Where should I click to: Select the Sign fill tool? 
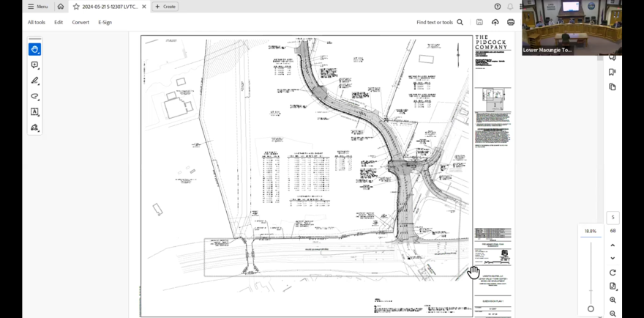(34, 127)
